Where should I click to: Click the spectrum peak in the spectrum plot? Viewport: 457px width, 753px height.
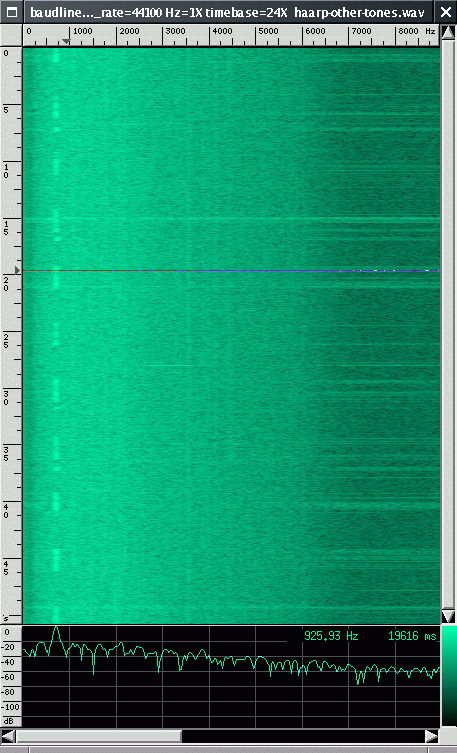57,629
